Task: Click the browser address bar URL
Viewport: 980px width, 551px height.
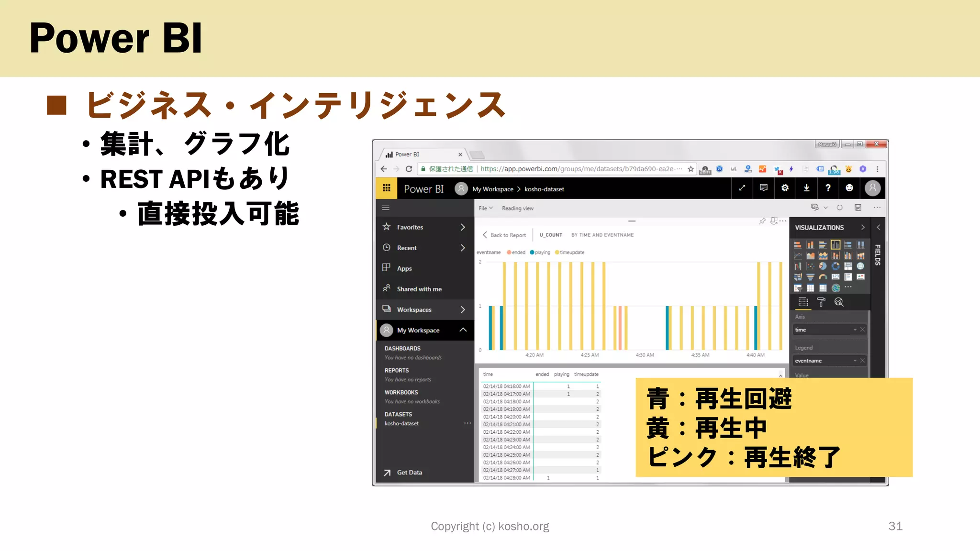Action: [x=581, y=169]
